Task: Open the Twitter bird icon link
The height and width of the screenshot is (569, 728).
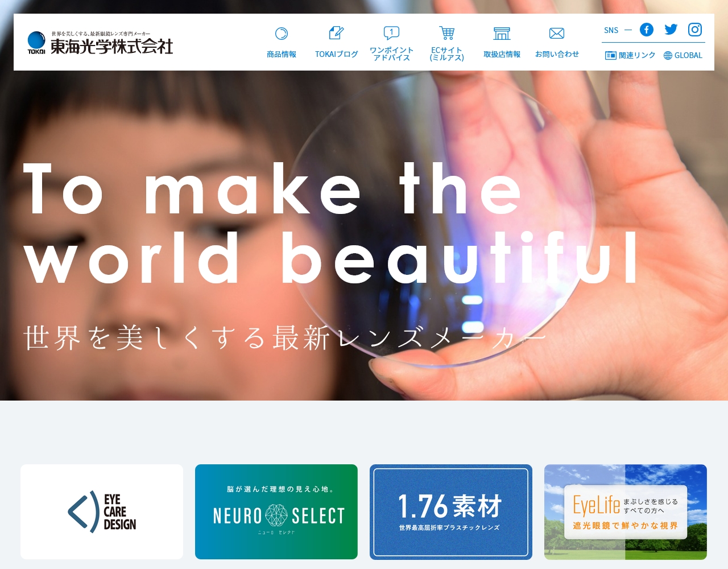Action: (x=671, y=30)
